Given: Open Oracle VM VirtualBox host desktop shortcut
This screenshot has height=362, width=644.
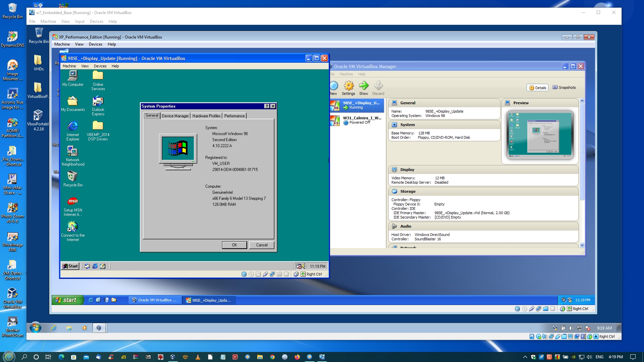Looking at the screenshot, I should (13, 298).
